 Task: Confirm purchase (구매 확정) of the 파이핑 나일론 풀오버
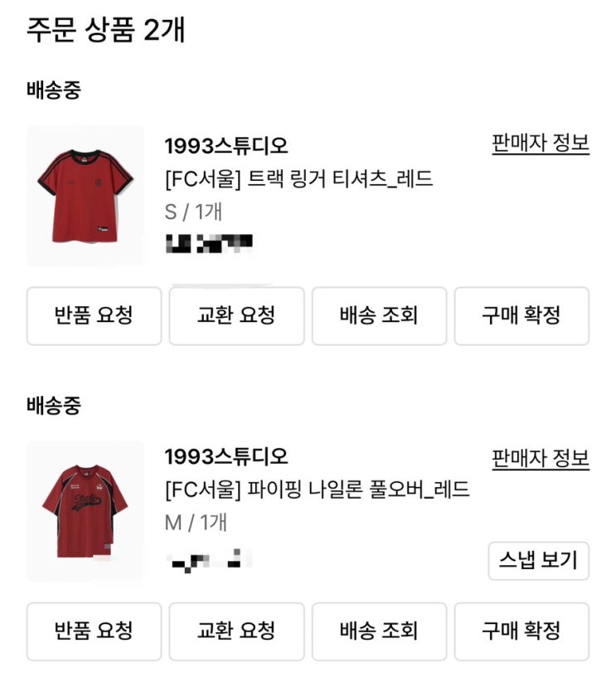[521, 631]
